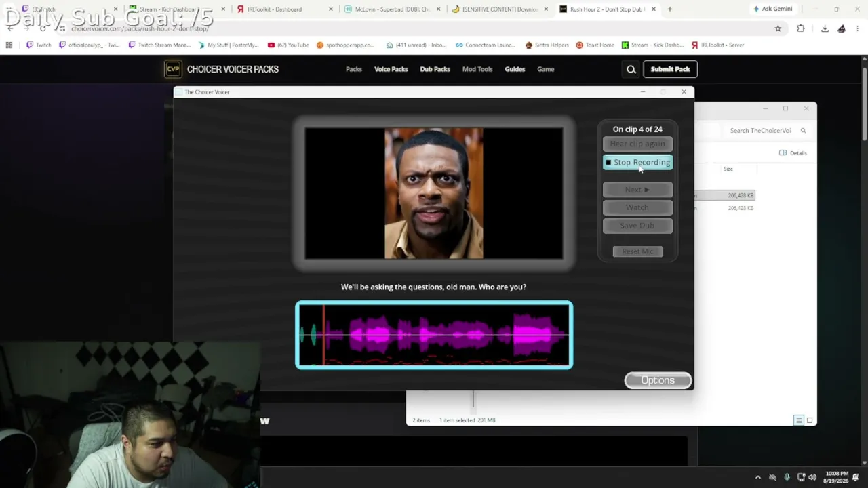Image resolution: width=868 pixels, height=488 pixels.
Task: Close the McLovin - Superbad tab
Action: coord(438,9)
